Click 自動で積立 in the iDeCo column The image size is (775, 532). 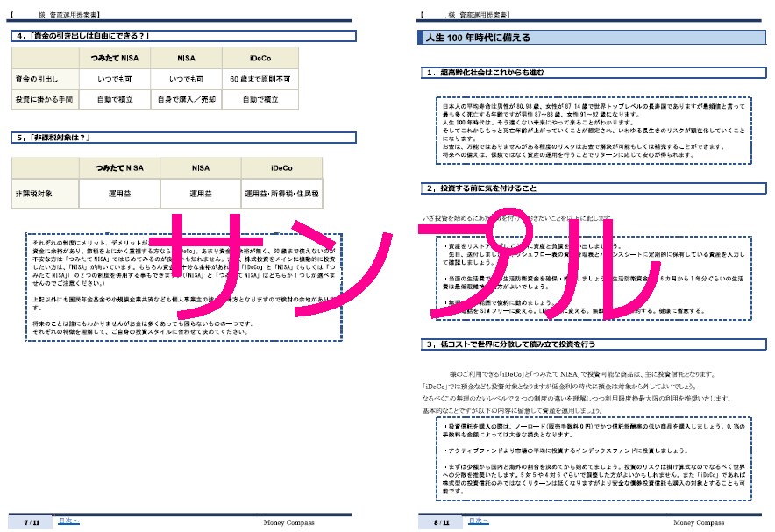260,99
